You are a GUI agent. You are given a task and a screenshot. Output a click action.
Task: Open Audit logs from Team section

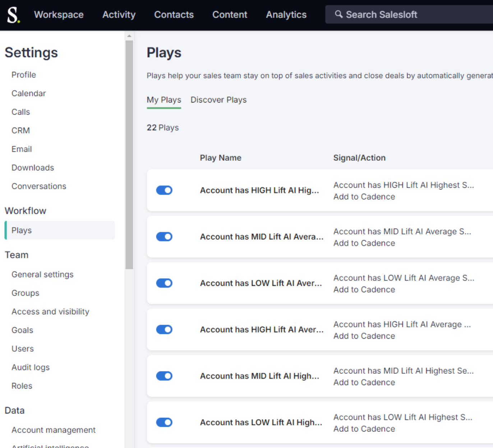(x=31, y=367)
